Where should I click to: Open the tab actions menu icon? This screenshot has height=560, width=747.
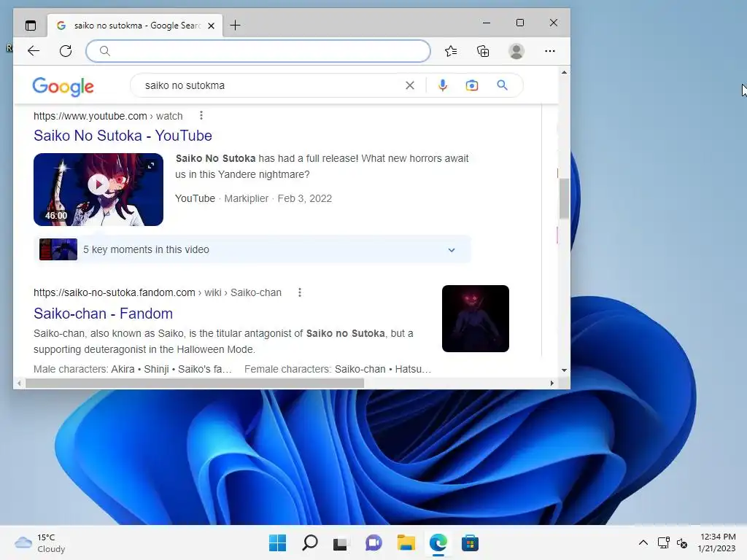pyautogui.click(x=31, y=26)
